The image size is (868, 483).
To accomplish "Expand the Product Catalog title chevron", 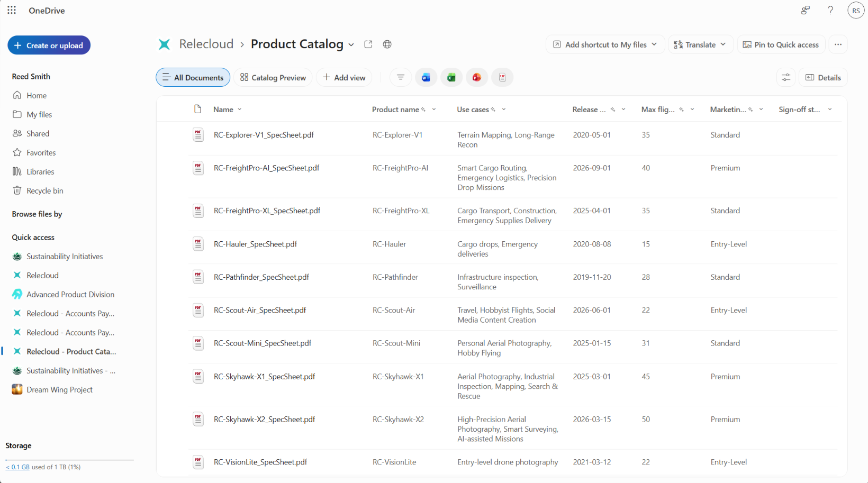I will 351,45.
